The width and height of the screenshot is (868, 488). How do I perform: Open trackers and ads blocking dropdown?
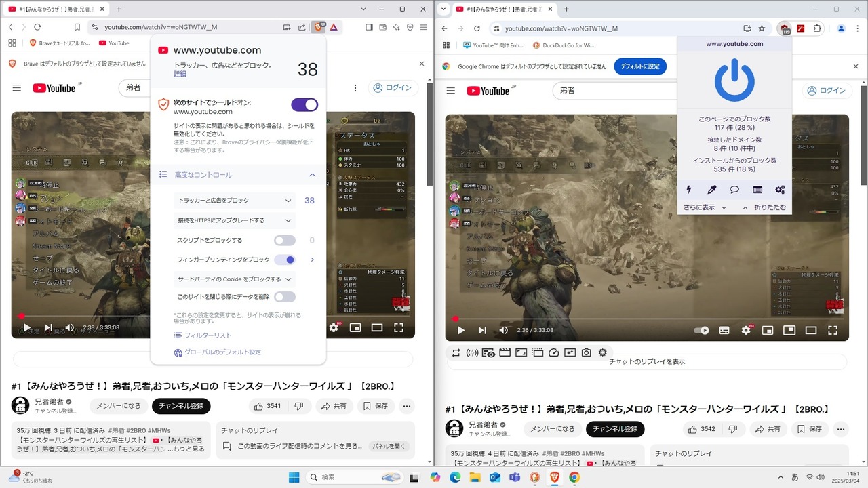(x=235, y=201)
